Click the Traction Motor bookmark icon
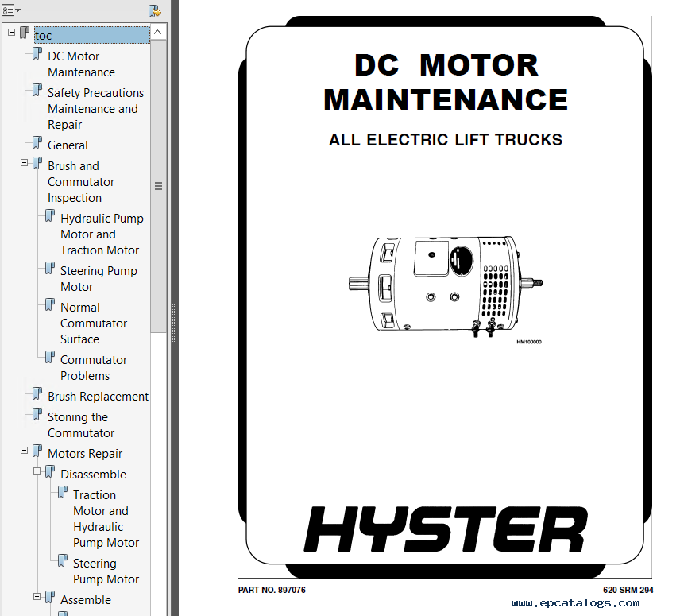The image size is (680, 616). point(63,492)
